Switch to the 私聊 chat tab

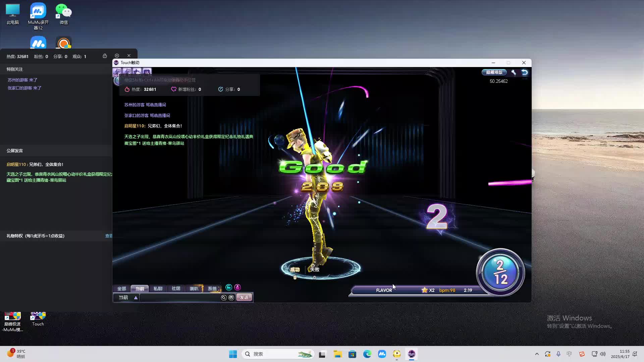tap(158, 289)
